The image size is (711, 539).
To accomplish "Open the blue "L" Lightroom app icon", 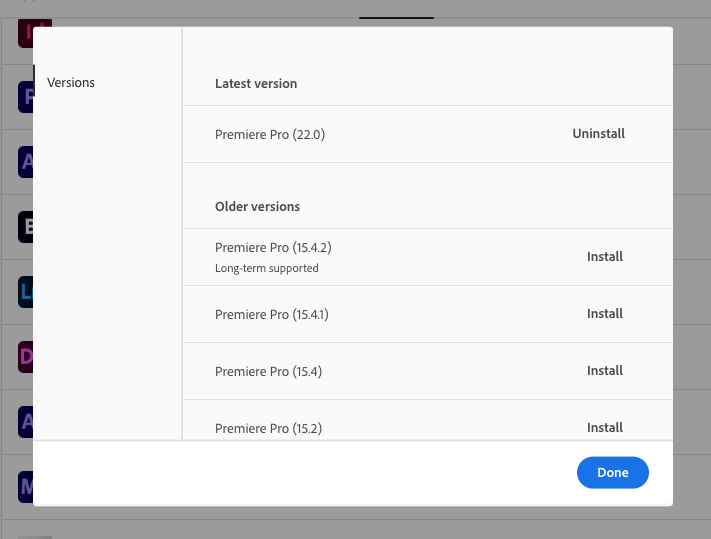I will (x=26, y=291).
